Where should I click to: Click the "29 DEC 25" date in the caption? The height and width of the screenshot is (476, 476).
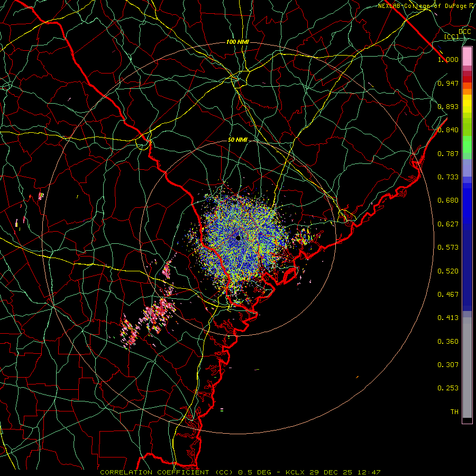pyautogui.click(x=331, y=472)
